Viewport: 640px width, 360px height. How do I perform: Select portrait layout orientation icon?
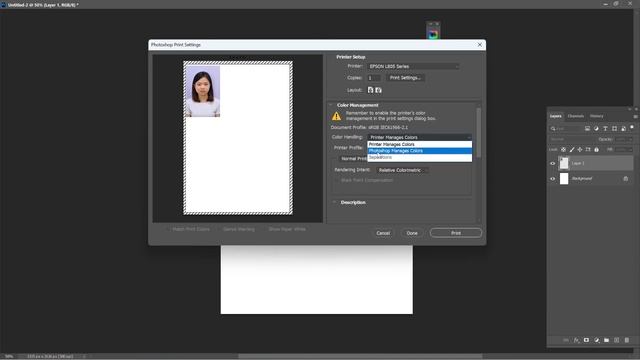tap(370, 90)
